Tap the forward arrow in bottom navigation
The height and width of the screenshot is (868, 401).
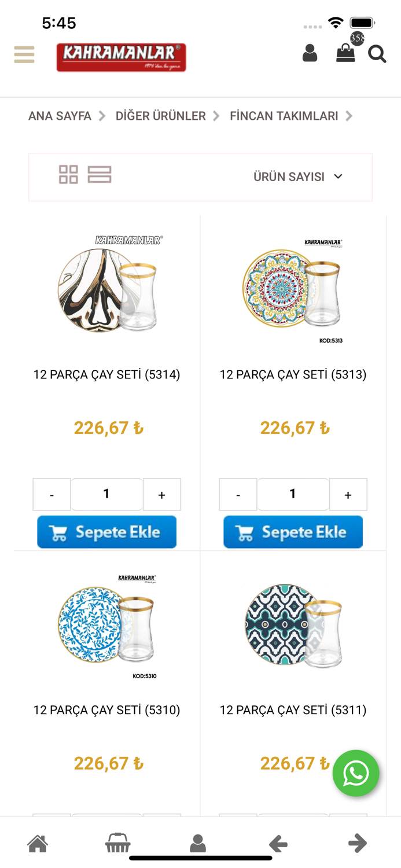point(358,844)
